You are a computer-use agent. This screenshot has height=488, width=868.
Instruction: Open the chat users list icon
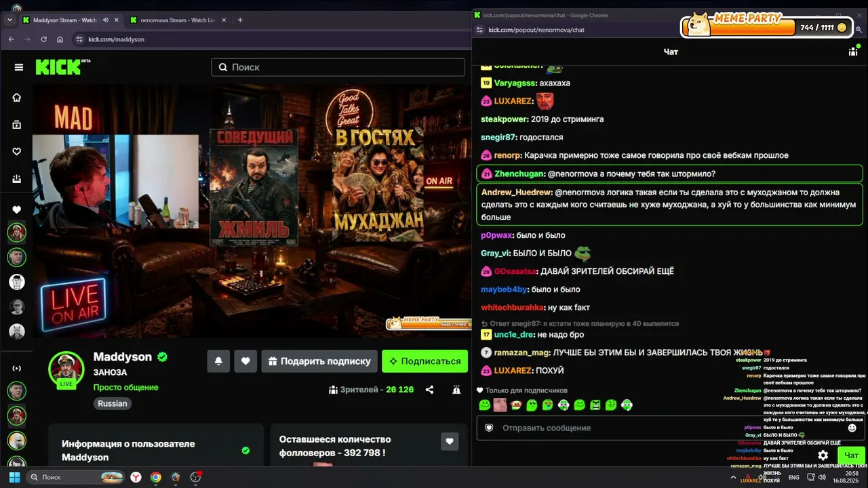pos(853,52)
